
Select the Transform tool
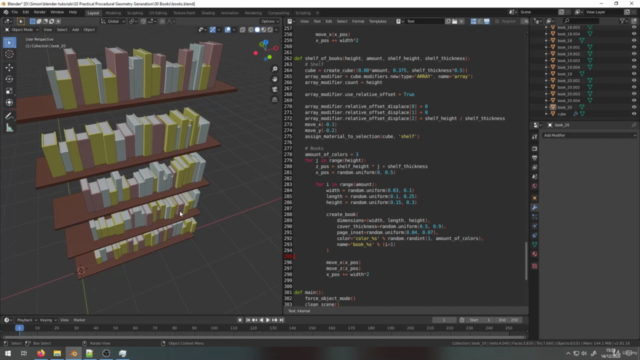click(x=9, y=103)
